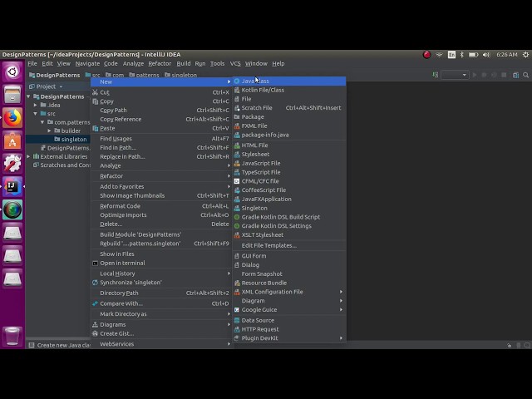Click the Dialog icon
The height and width of the screenshot is (399, 532).
coord(237,265)
